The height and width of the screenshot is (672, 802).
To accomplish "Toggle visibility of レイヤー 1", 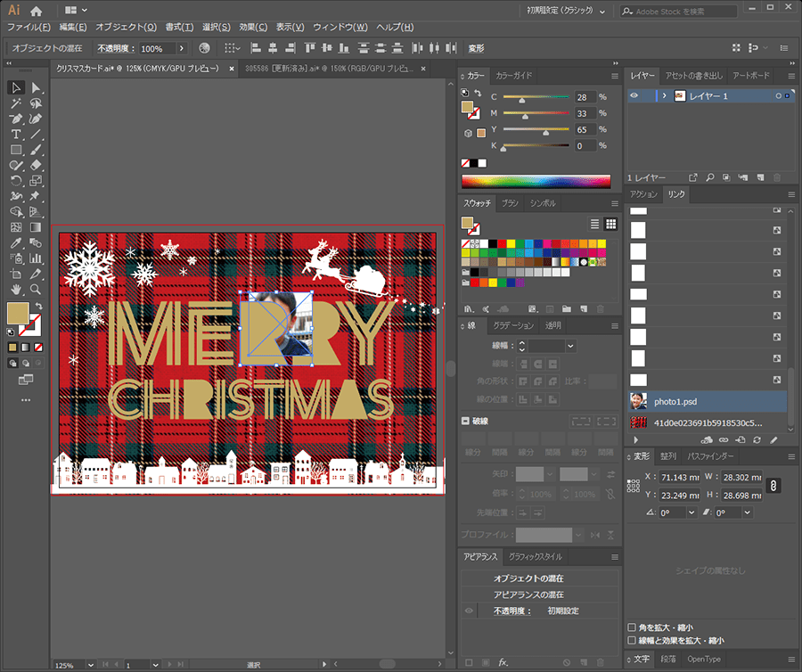I will point(634,95).
